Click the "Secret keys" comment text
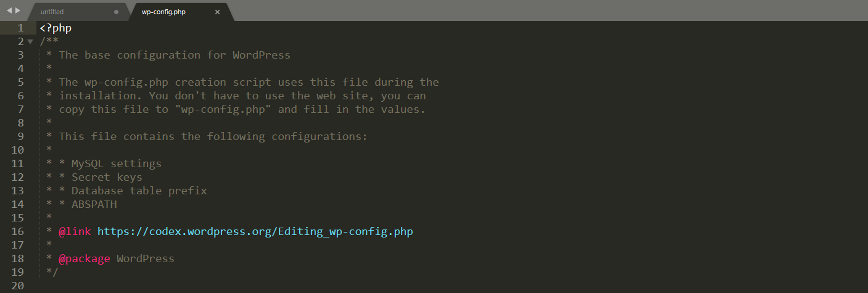The image size is (868, 293). click(x=107, y=178)
